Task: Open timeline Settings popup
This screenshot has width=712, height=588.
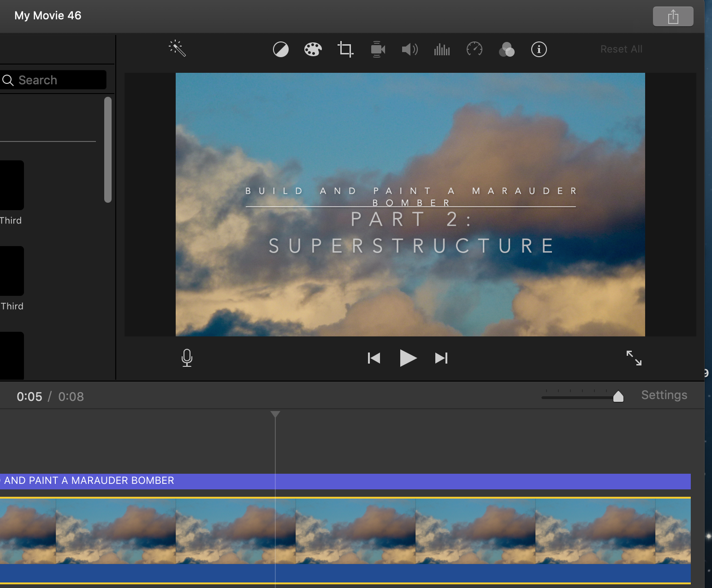Action: tap(664, 395)
